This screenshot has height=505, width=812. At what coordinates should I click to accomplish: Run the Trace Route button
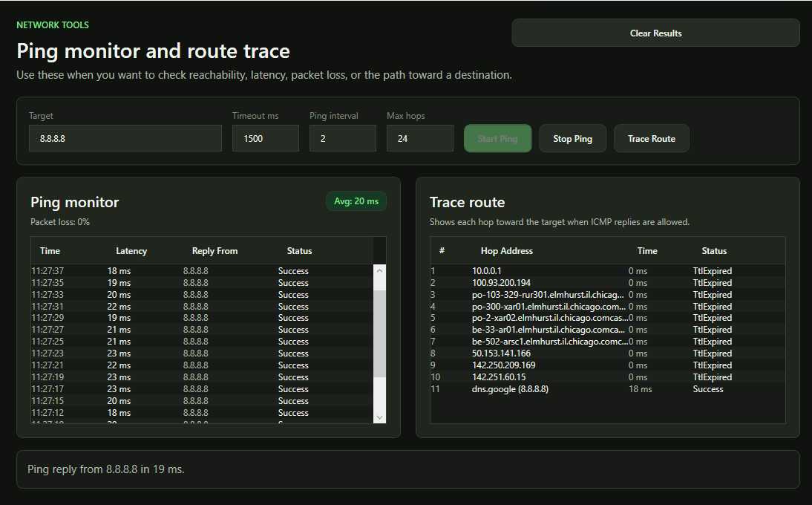tap(652, 138)
